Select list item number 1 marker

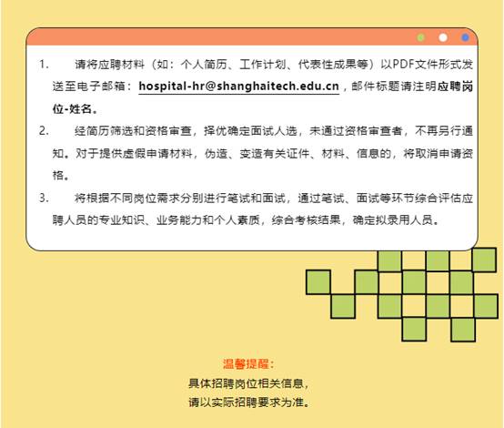click(x=44, y=65)
